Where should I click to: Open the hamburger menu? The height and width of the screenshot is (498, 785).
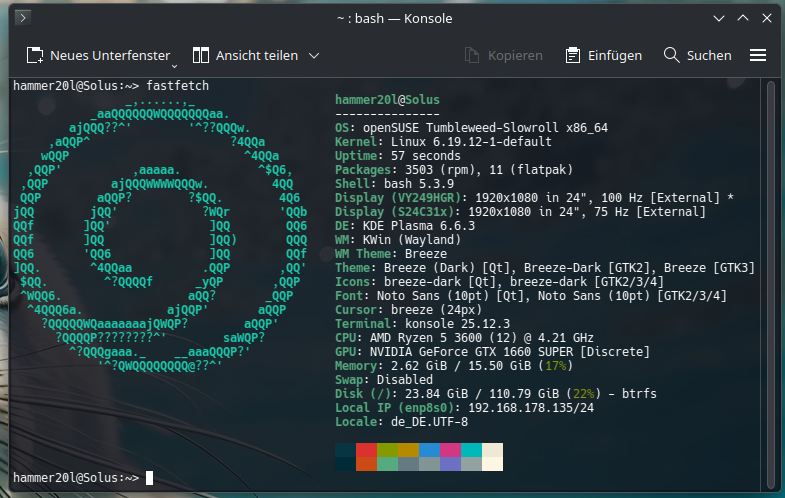click(x=758, y=55)
